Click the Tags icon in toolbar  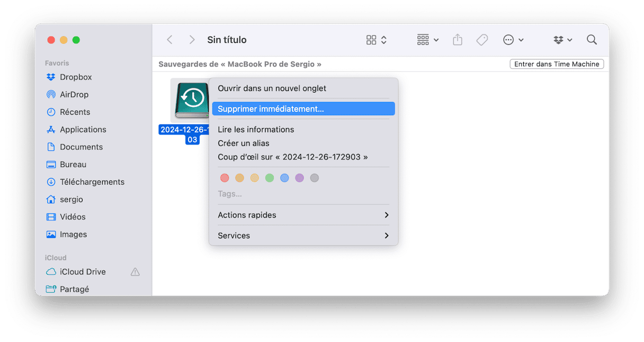(x=482, y=40)
